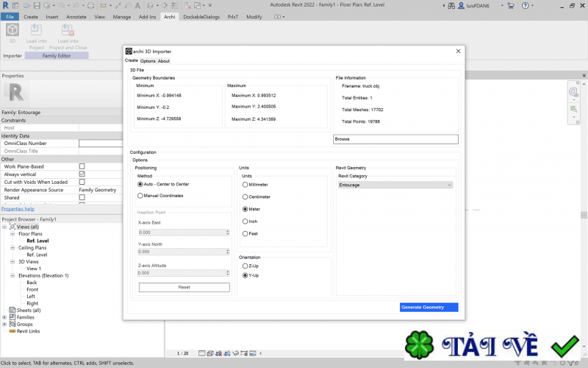Open the About tab in importer dialog
588x368 pixels.
163,61
